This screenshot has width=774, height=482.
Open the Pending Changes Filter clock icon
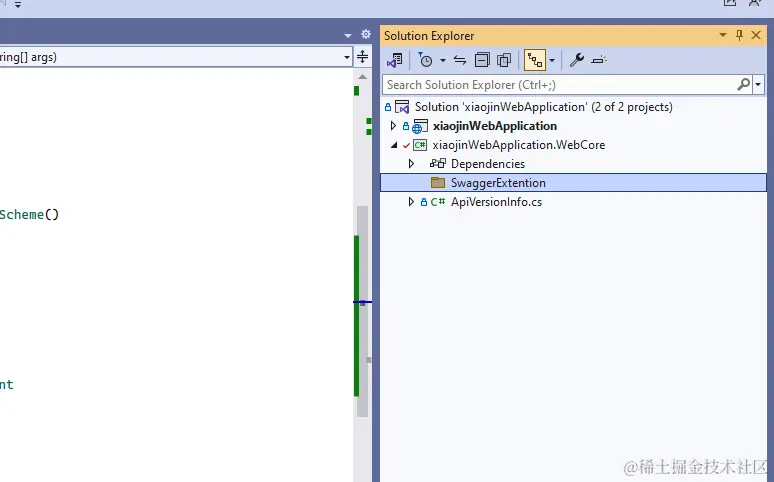click(425, 60)
